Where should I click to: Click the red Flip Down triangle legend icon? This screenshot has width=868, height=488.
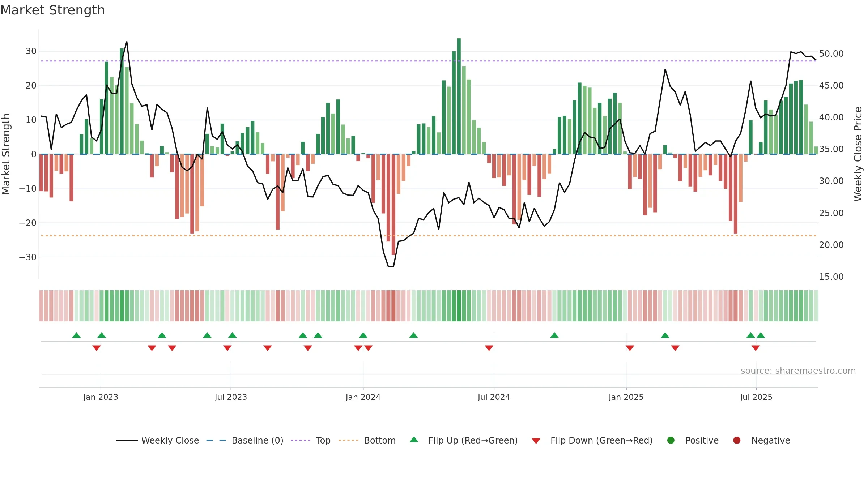[536, 441]
